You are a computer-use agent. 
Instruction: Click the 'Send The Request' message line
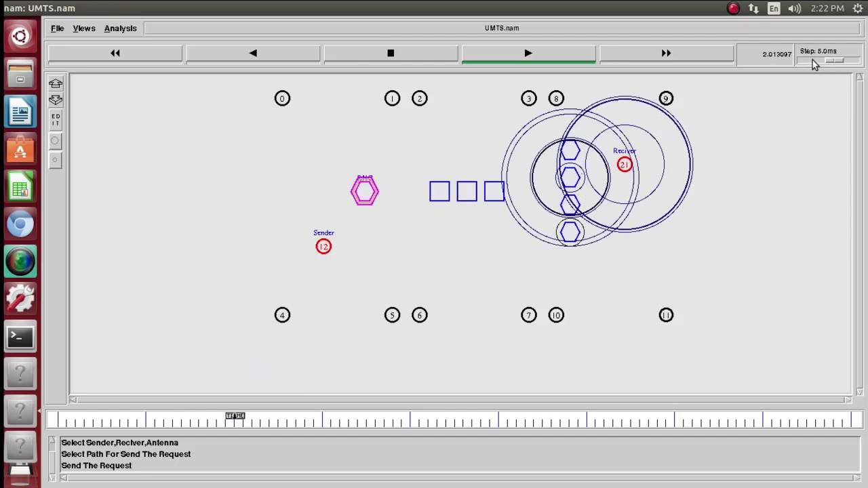(96, 466)
